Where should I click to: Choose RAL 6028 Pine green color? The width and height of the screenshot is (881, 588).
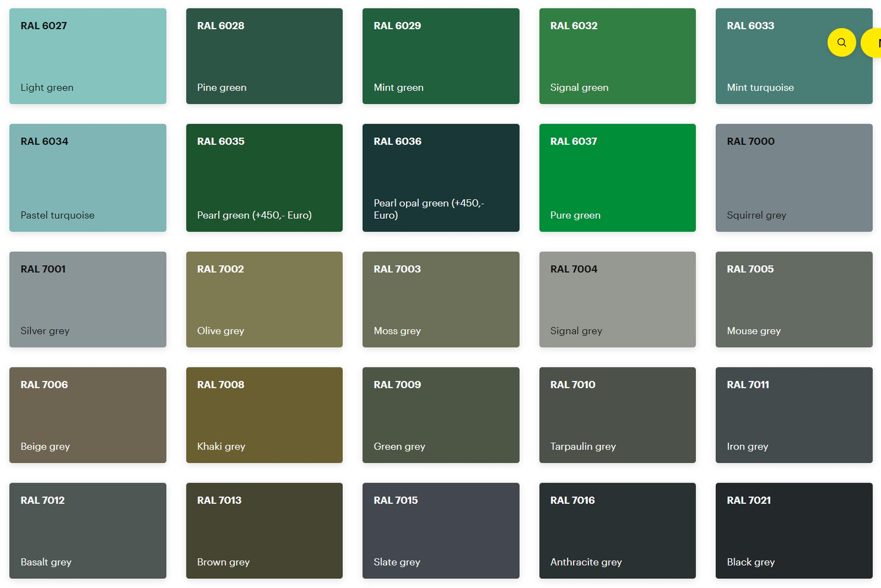pyautogui.click(x=264, y=56)
